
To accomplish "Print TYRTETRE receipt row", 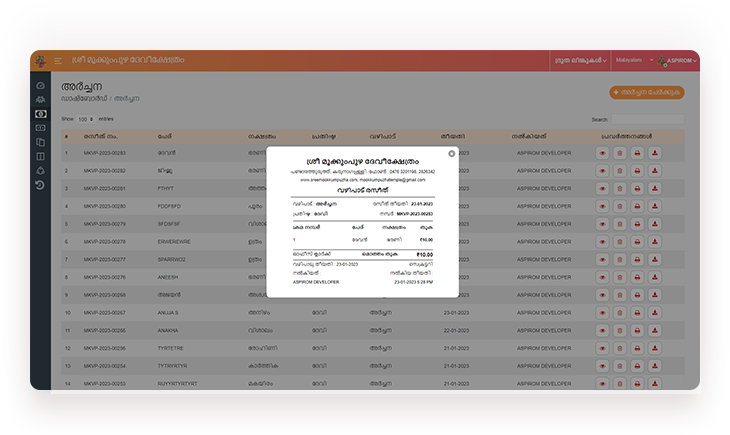I will pos(637,348).
